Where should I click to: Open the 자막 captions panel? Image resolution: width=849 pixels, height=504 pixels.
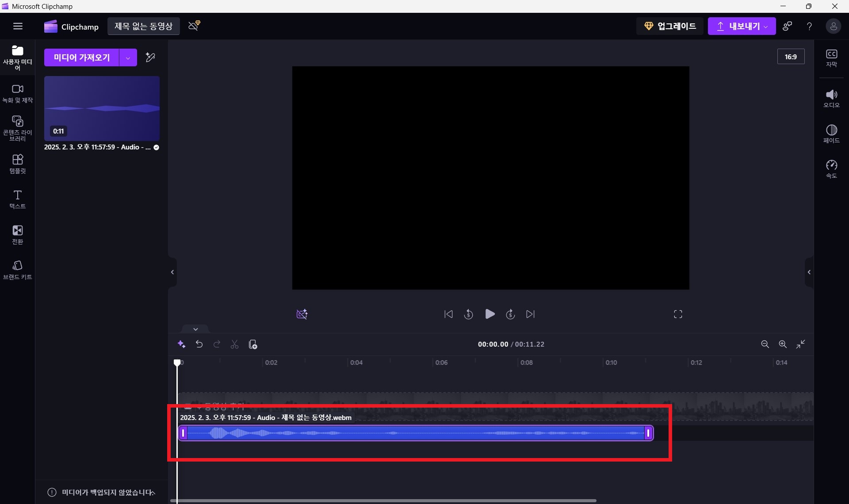pos(831,58)
